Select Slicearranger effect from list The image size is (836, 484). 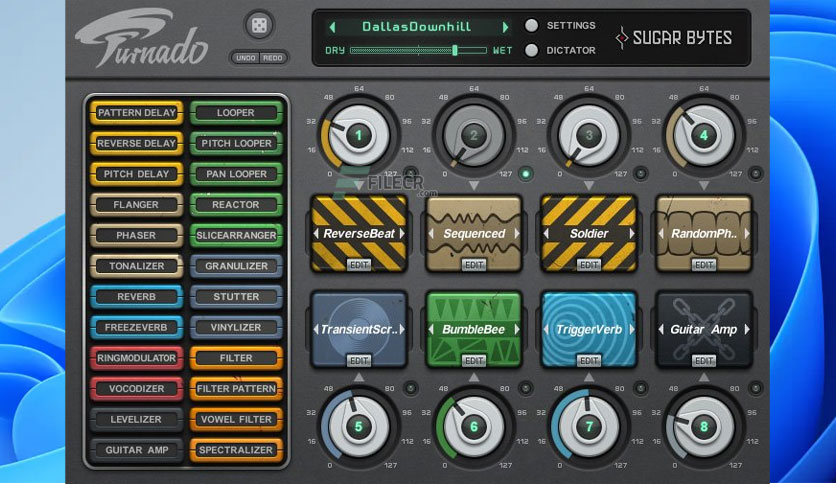pyautogui.click(x=236, y=235)
